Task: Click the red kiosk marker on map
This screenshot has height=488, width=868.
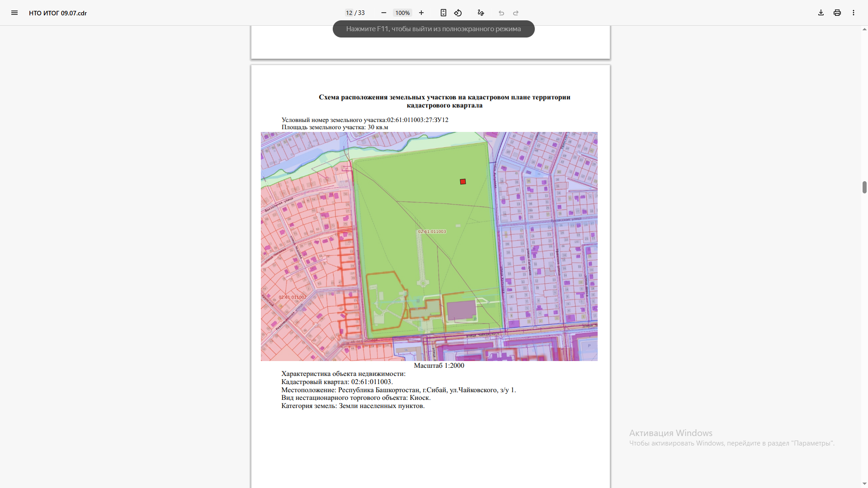Action: tap(463, 182)
